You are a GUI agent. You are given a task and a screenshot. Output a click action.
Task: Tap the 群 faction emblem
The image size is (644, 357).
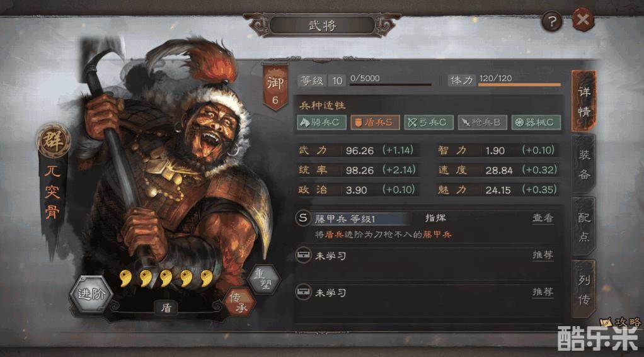(x=53, y=141)
